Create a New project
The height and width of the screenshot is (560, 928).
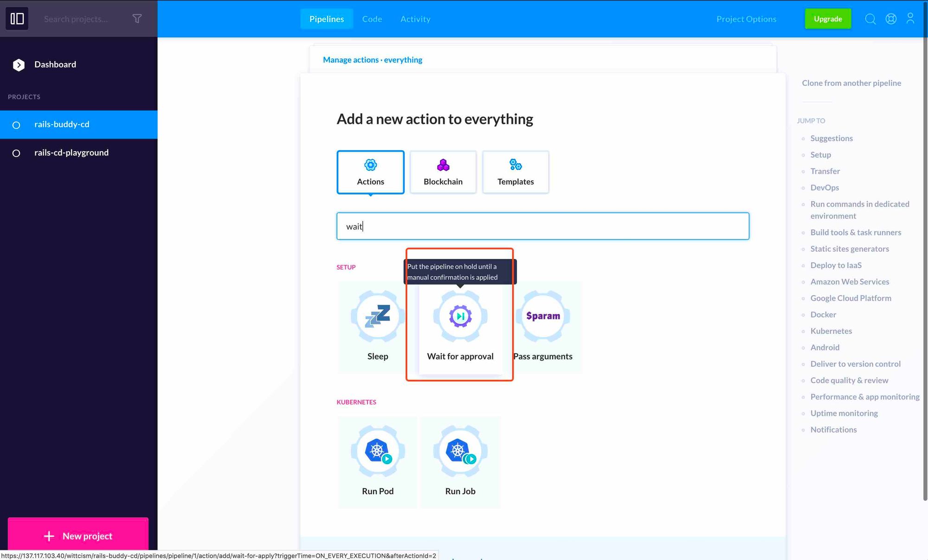[78, 536]
